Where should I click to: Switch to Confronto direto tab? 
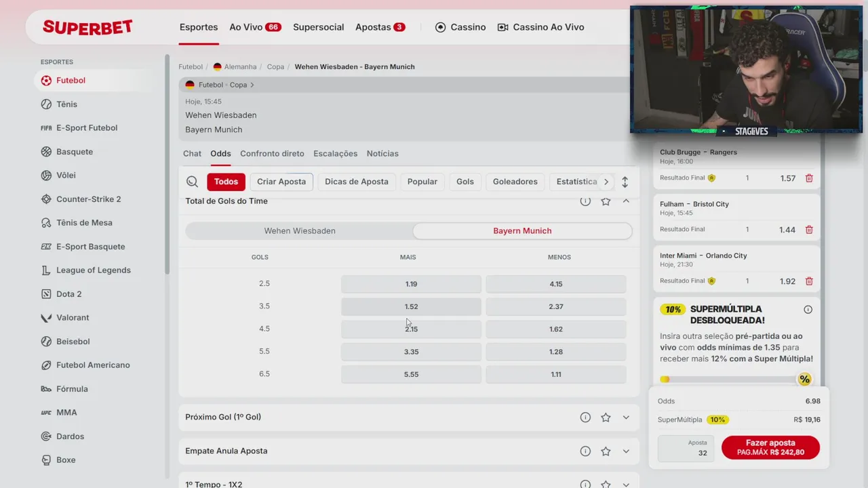(x=272, y=154)
